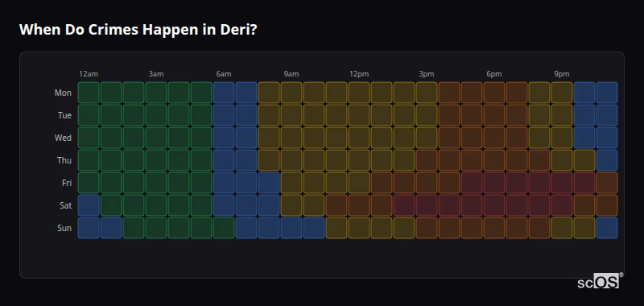This screenshot has width=644, height=306.
Task: Select the Thursday 9pm heatmap cell
Action: 562,160
